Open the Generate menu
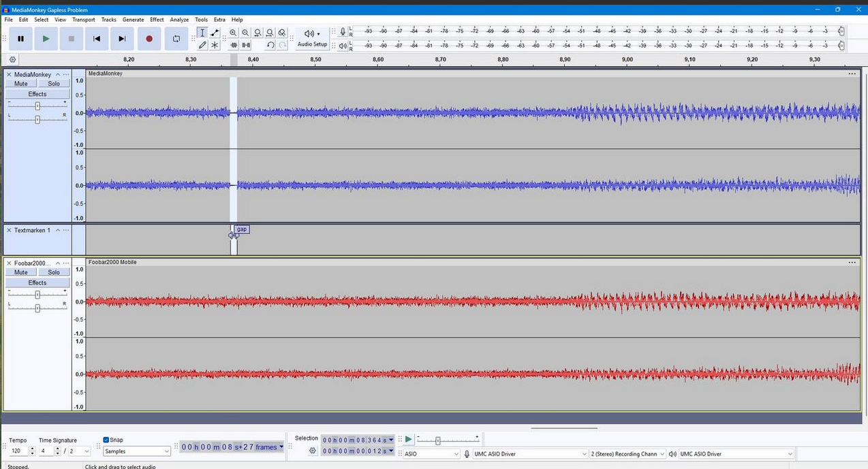868x469 pixels. coord(133,20)
